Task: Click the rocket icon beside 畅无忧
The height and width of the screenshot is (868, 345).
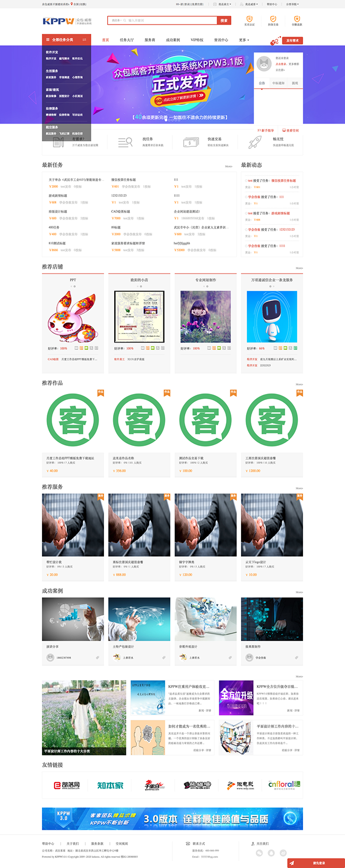Action: pos(255,142)
